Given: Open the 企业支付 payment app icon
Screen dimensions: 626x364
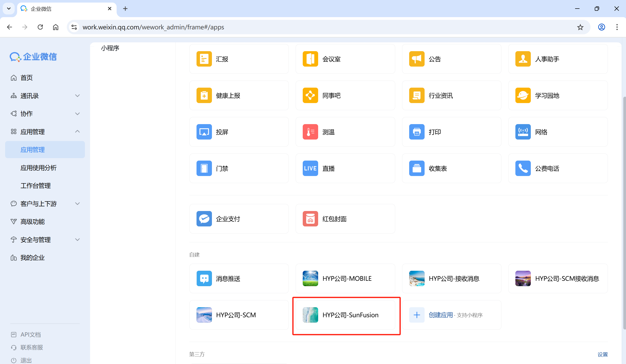Looking at the screenshot, I should [204, 219].
